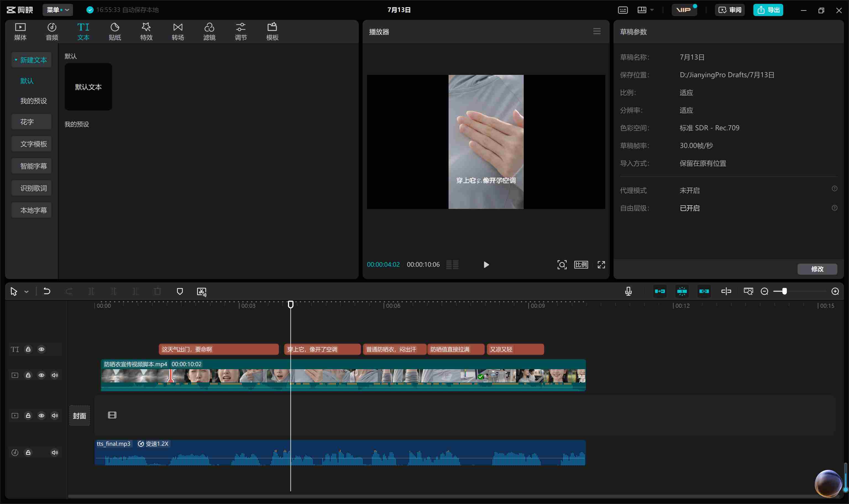Click the timeline zoom slider handle
Screen dimensions: 849x504
point(785,291)
